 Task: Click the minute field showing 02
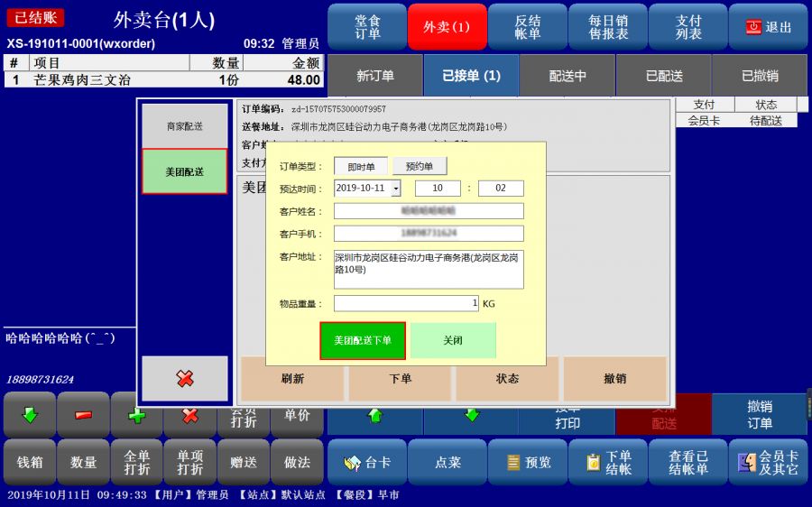coord(501,188)
